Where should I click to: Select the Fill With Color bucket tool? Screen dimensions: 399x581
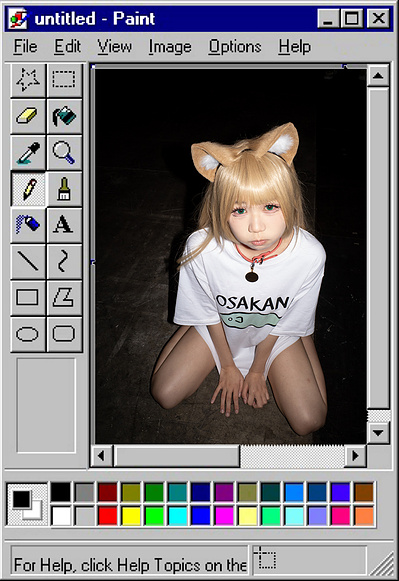pos(64,116)
